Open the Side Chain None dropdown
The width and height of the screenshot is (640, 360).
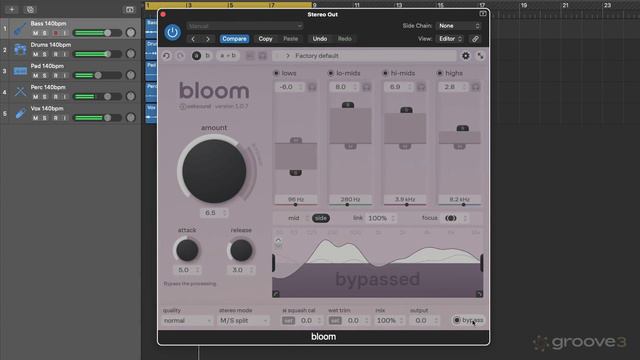[459, 26]
